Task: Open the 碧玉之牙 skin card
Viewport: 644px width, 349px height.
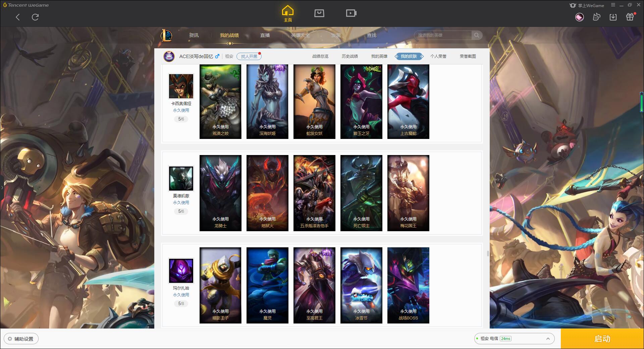Action: coord(361,102)
